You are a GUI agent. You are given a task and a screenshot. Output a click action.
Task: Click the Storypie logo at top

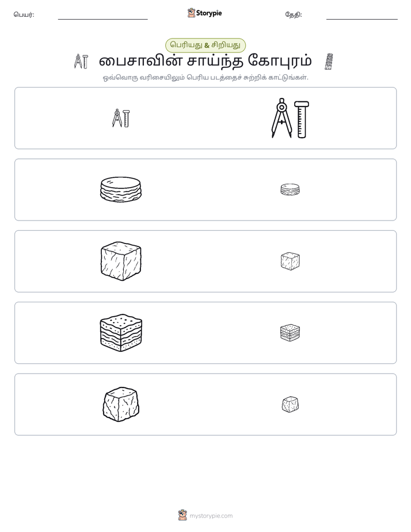pyautogui.click(x=204, y=13)
